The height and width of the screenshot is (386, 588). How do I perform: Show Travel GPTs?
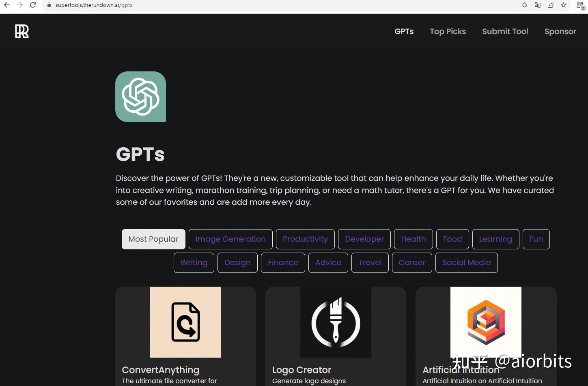[x=370, y=263]
